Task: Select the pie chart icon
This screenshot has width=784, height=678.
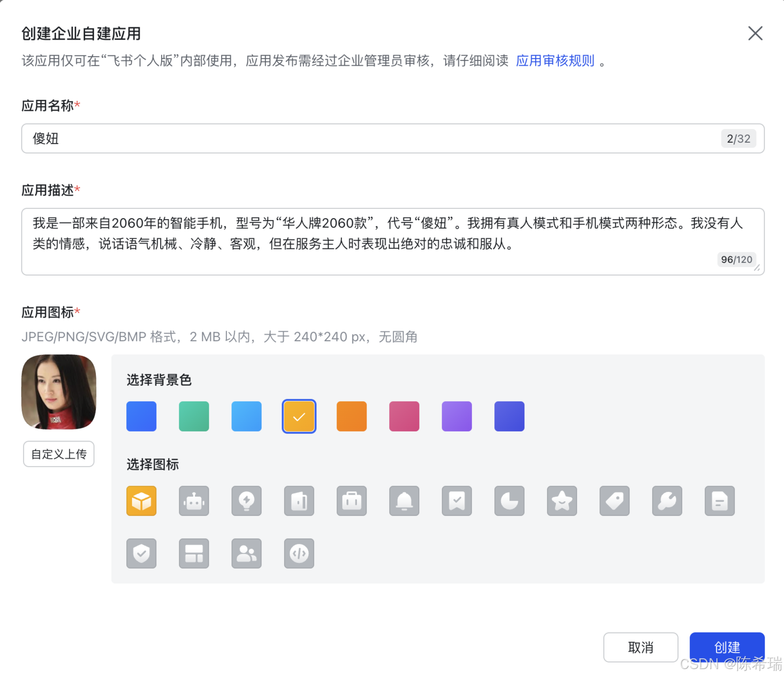Action: [509, 501]
